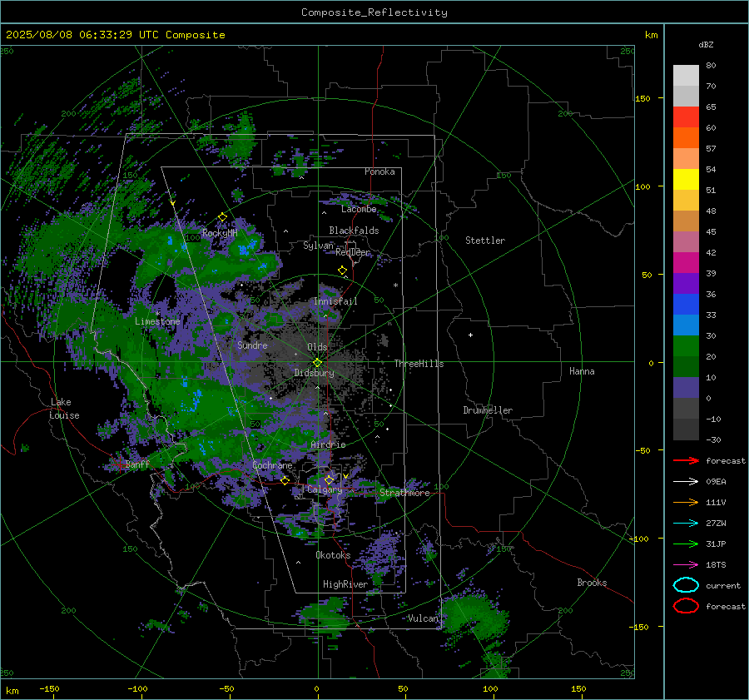Screen dimensions: 749x700
Task: Click the Hanna city label
Action: (x=582, y=371)
